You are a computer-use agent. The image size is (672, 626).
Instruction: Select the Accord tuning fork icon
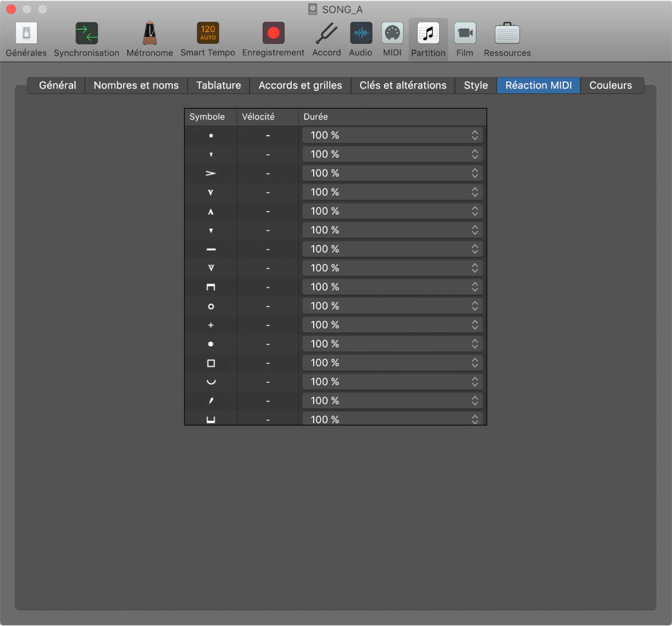tap(326, 39)
